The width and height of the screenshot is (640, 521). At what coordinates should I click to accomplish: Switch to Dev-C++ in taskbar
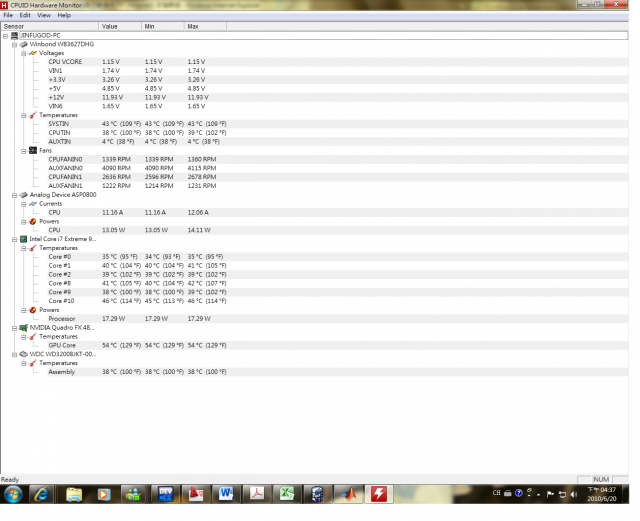[x=165, y=494]
